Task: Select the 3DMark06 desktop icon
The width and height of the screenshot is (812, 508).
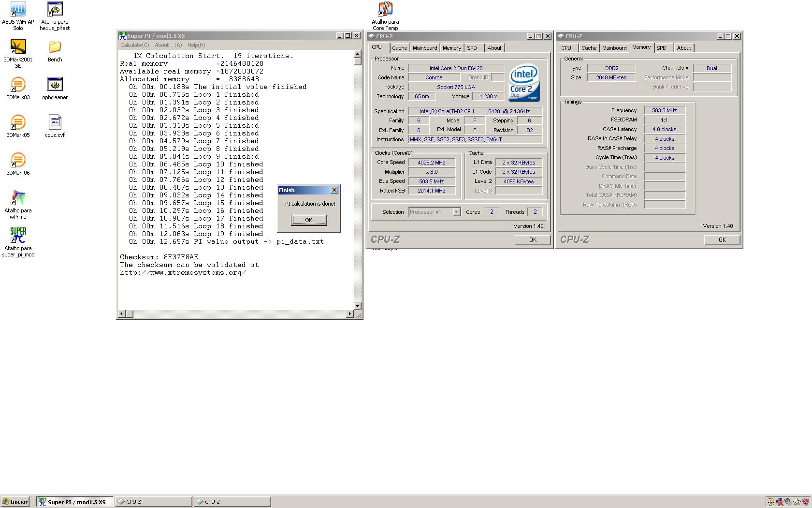Action: pos(18,164)
